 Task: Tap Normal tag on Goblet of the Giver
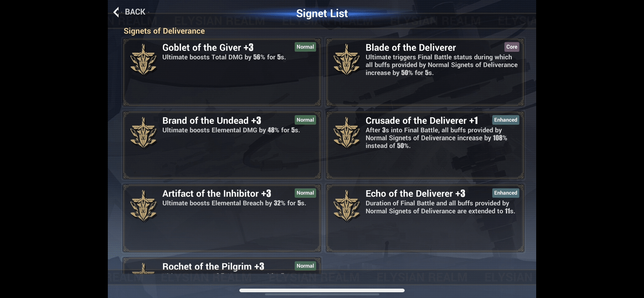click(x=305, y=47)
